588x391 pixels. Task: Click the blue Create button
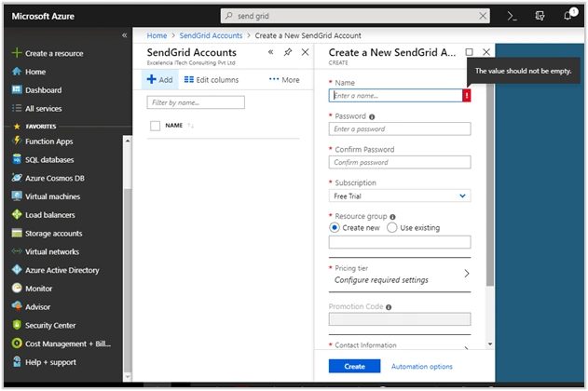point(354,366)
